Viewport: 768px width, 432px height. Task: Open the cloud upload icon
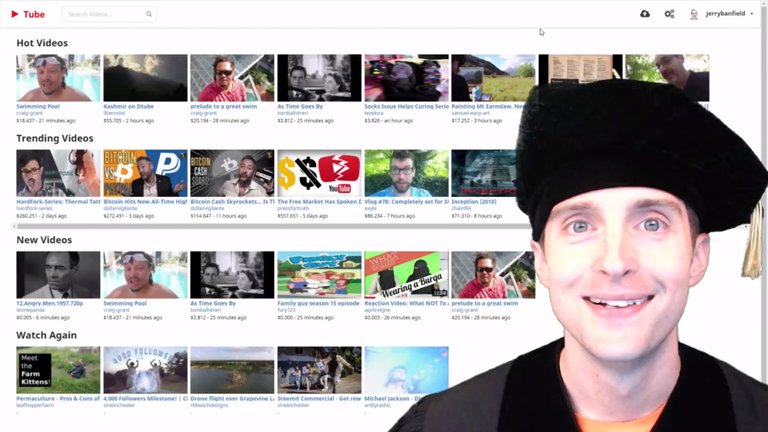click(645, 14)
